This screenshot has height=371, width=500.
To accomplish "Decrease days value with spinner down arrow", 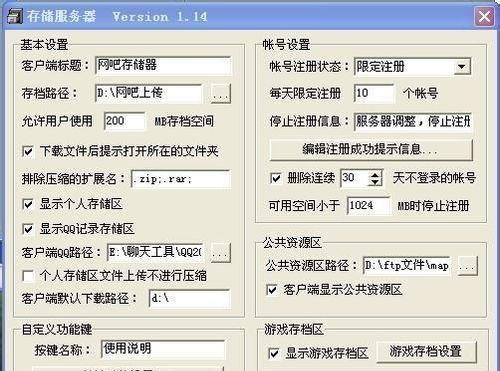I will pyautogui.click(x=375, y=182).
